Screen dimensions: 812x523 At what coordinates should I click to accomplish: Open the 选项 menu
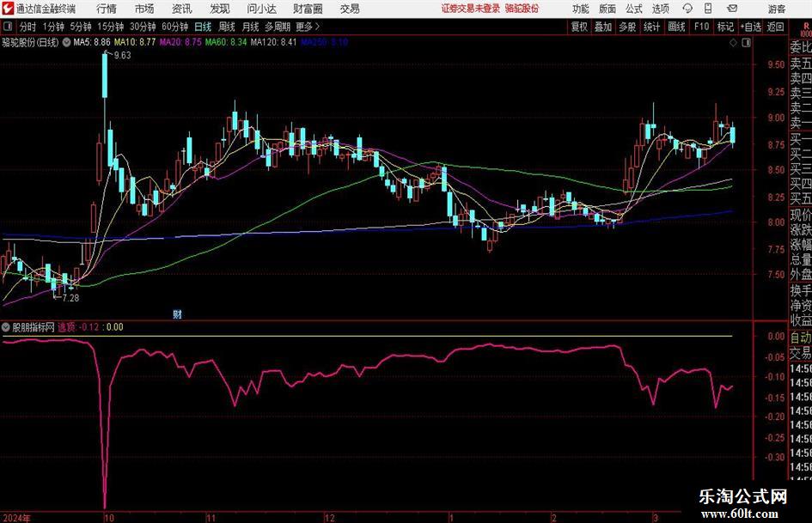[x=661, y=9]
